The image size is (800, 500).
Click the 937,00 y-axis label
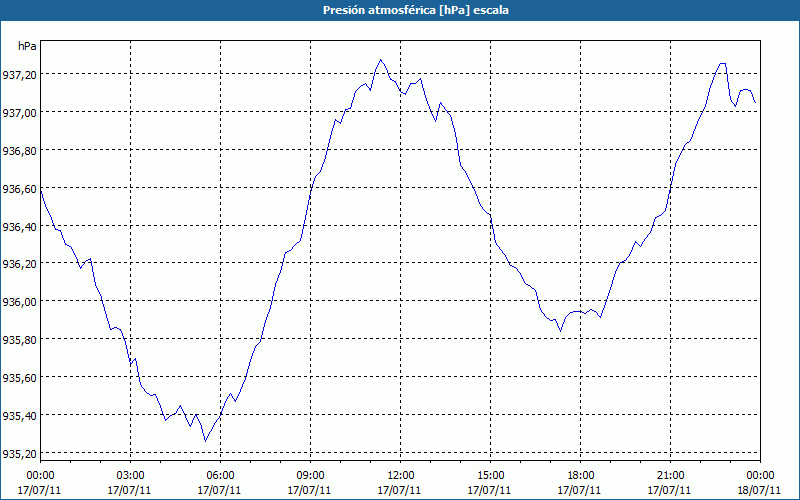click(x=19, y=113)
